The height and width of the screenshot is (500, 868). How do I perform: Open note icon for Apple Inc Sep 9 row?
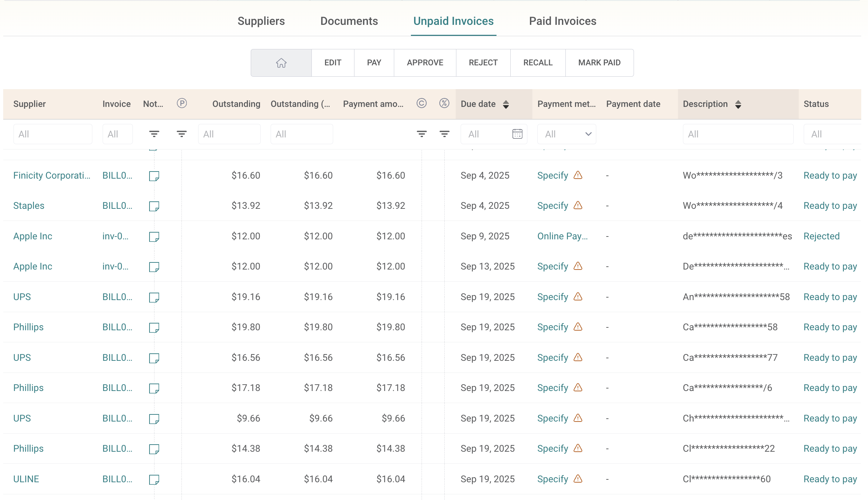point(154,237)
